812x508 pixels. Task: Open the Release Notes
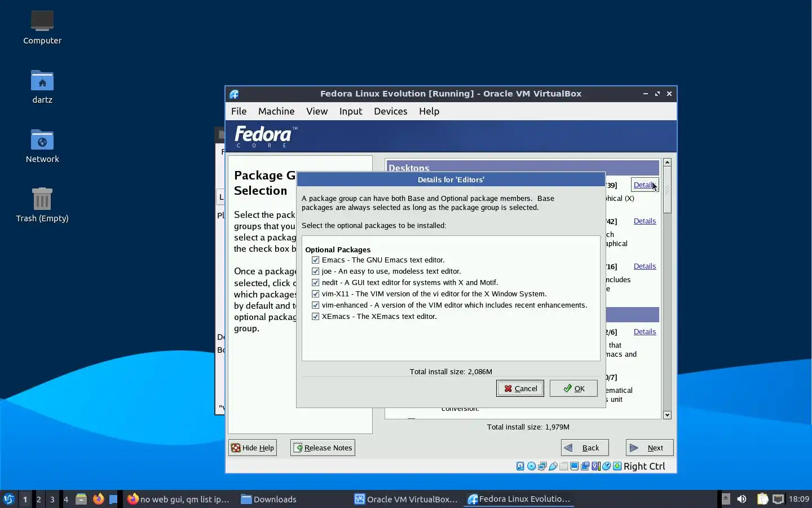(x=323, y=448)
